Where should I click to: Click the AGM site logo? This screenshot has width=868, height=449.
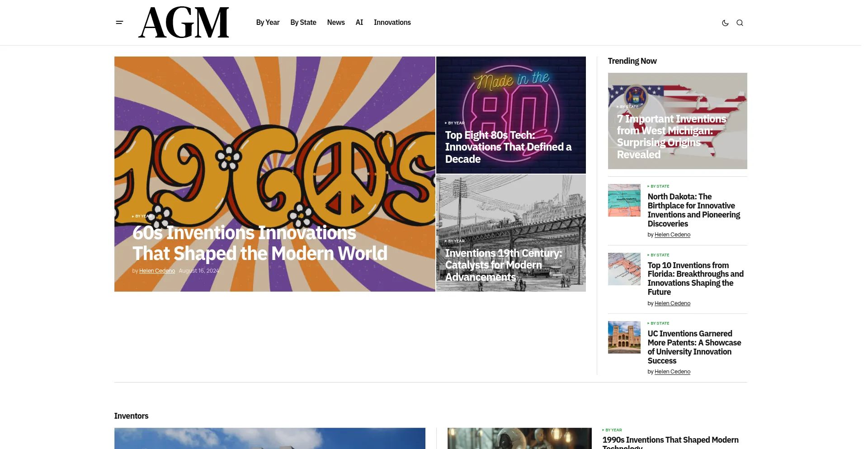[x=184, y=23]
